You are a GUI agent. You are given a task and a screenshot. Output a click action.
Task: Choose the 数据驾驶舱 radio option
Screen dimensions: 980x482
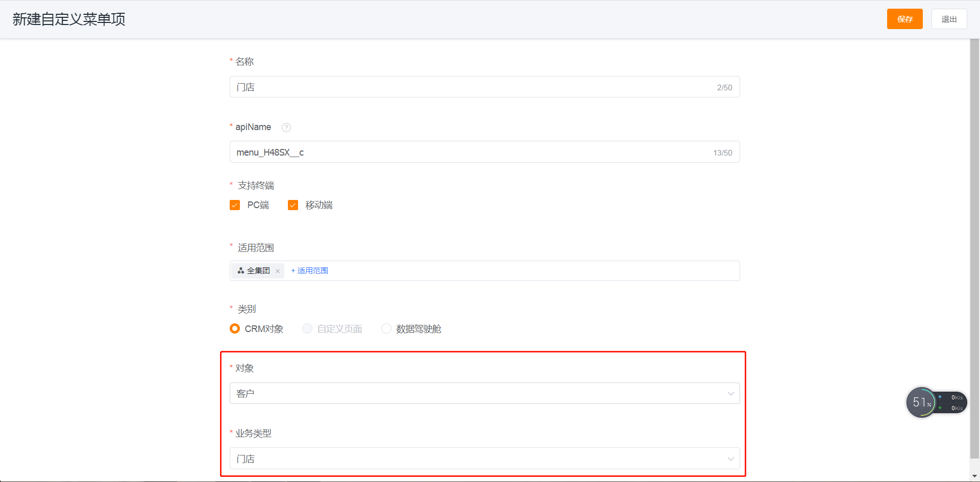pos(386,328)
